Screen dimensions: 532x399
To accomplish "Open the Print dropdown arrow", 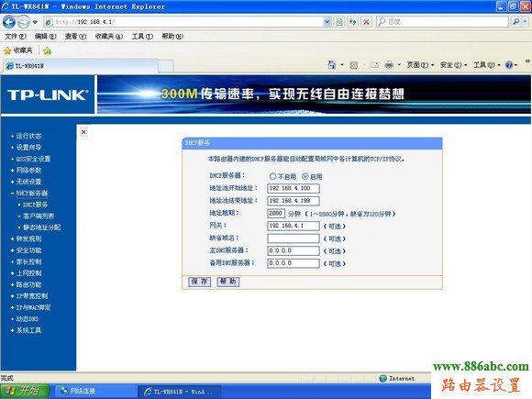I will [x=399, y=65].
